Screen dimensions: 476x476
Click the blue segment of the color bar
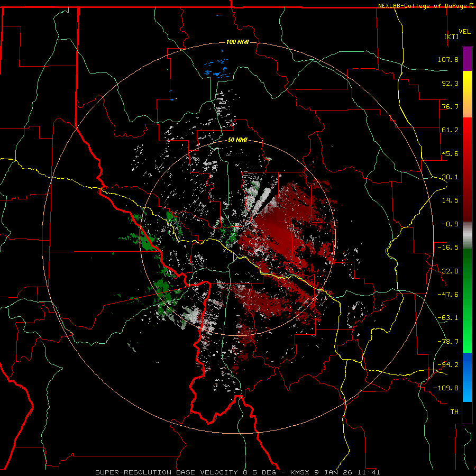tap(467, 377)
